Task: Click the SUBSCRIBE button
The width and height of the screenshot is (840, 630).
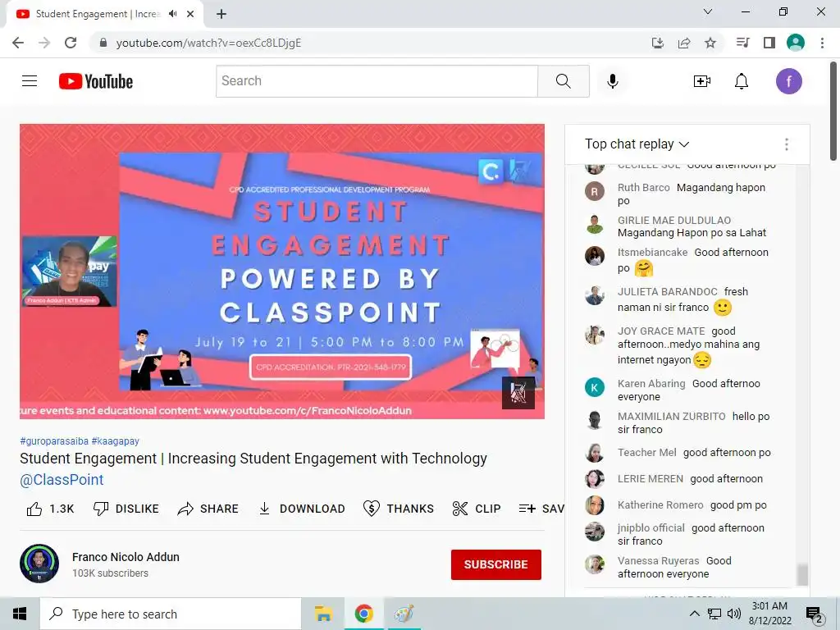Action: [496, 564]
